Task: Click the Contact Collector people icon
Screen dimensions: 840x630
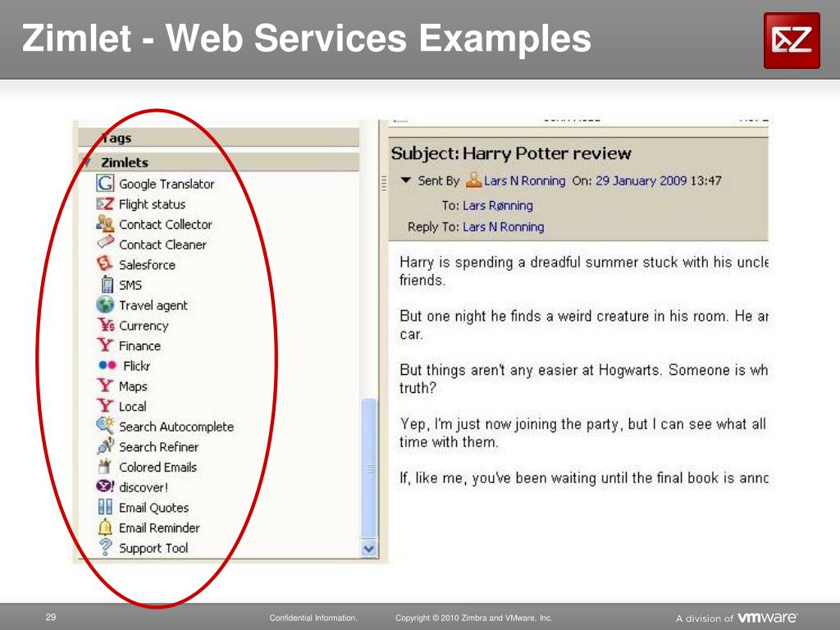Action: pyautogui.click(x=105, y=223)
